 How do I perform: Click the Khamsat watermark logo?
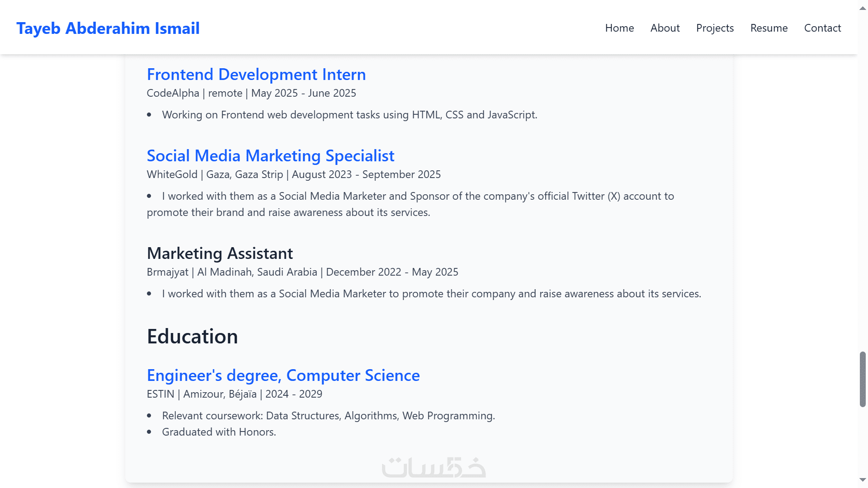434,467
